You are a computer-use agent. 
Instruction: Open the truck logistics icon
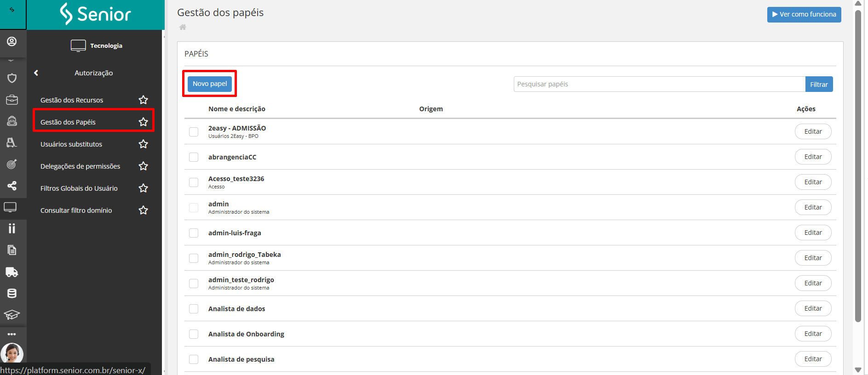[x=12, y=272]
